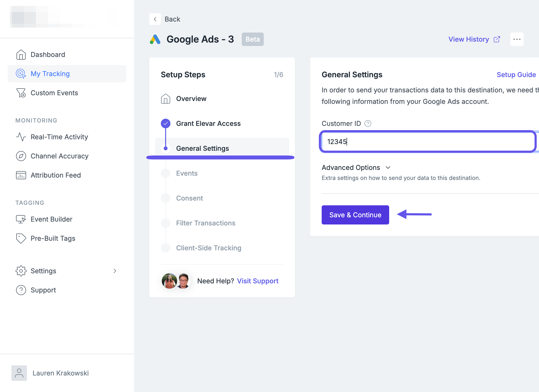Select the Overview setup step
Image resolution: width=539 pixels, height=392 pixels.
click(x=222, y=99)
